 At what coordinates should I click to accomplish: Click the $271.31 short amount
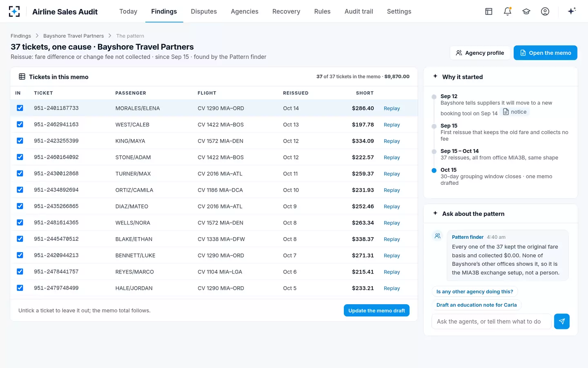(363, 256)
